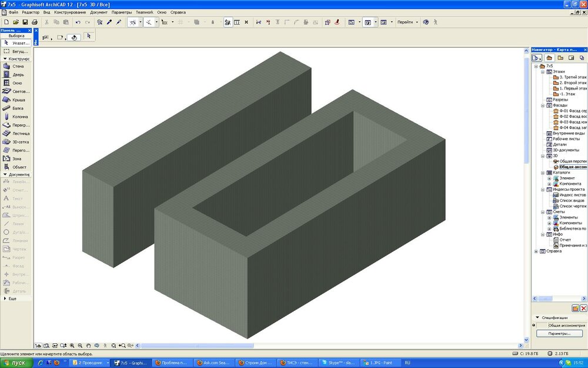Open the Документ menu
Image resolution: width=588 pixels, height=368 pixels.
(98, 12)
